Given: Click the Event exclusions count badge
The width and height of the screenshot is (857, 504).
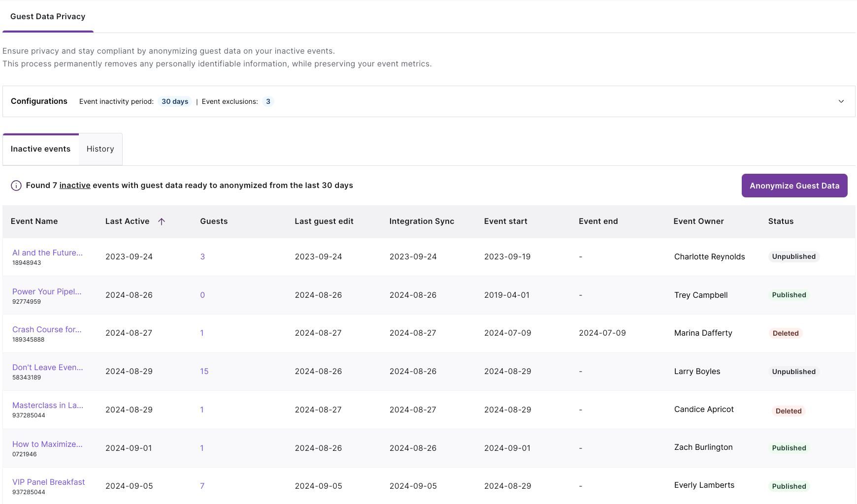Looking at the screenshot, I should point(268,101).
